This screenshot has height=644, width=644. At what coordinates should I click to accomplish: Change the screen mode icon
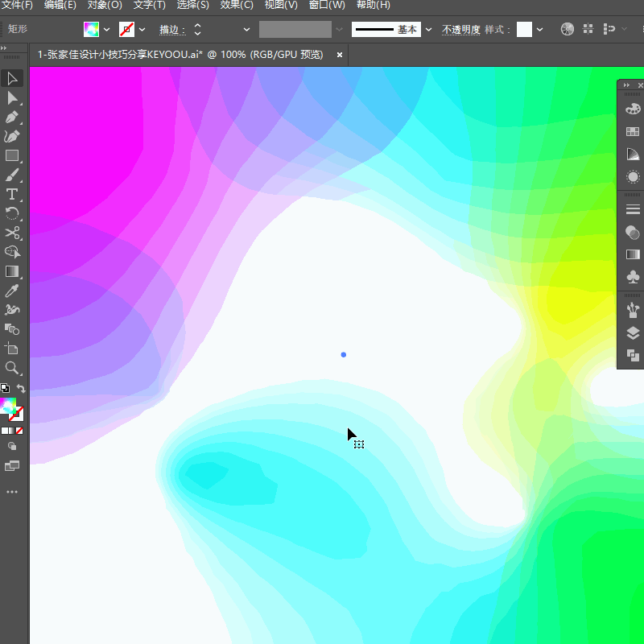[x=12, y=466]
